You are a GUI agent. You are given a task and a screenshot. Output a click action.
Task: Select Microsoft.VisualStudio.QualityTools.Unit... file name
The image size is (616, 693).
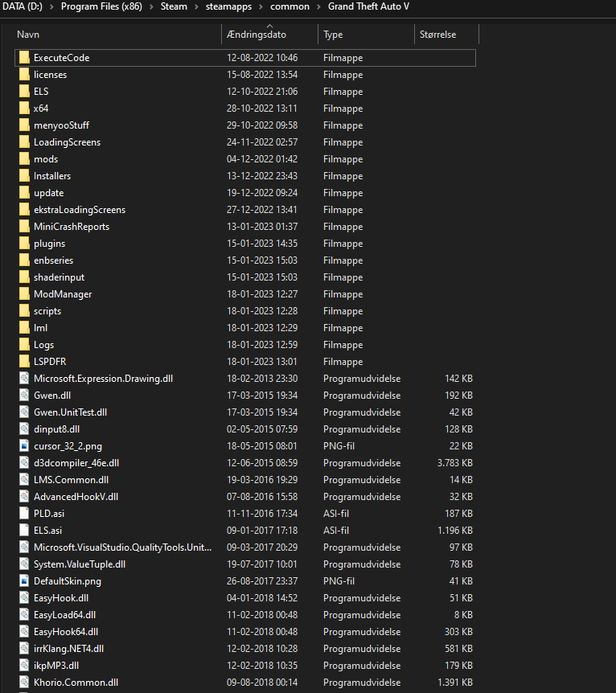(x=122, y=547)
